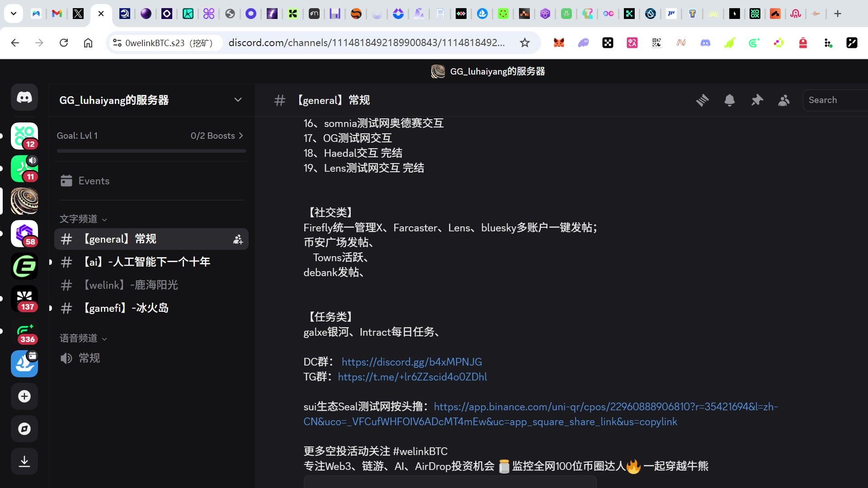This screenshot has width=868, height=488.
Task: Click the boost goal progress bar
Action: click(x=151, y=151)
